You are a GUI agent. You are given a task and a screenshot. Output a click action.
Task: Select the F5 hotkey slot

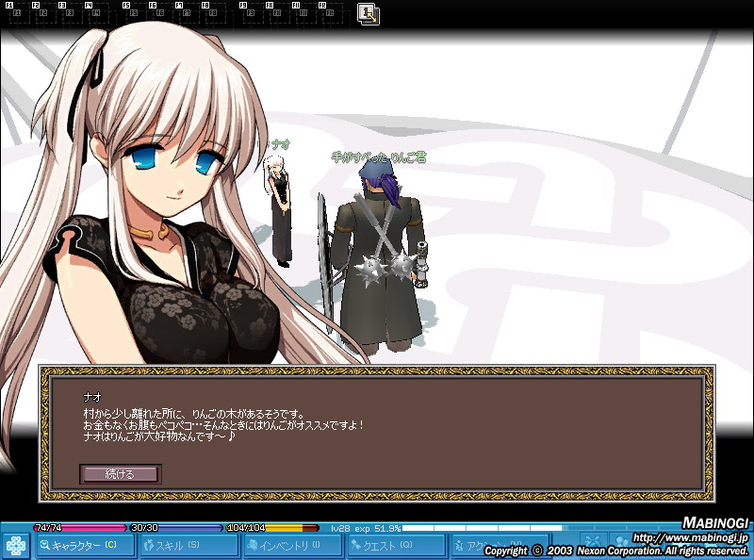(134, 13)
